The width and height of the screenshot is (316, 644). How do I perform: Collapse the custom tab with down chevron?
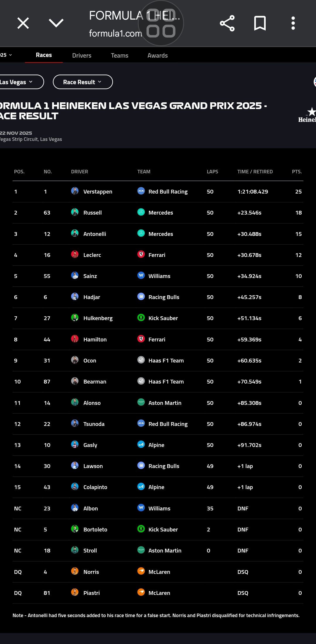point(56,23)
